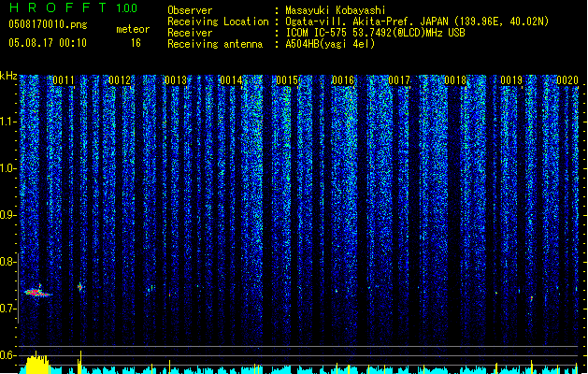Screen dimensions: 588x374
Task: Click the Receiving Location label
Action: [x=218, y=22]
